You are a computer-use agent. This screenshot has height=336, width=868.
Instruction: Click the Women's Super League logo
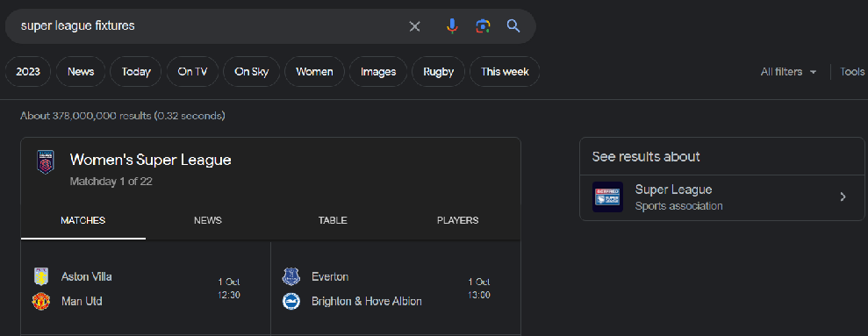point(46,162)
